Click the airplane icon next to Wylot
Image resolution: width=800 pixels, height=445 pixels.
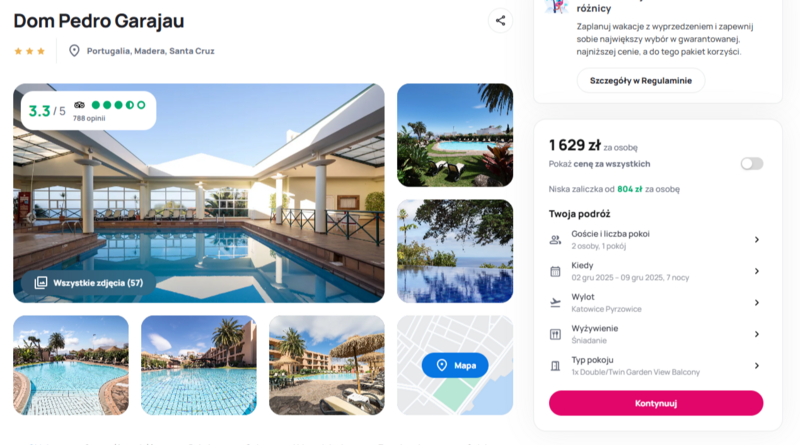point(555,303)
